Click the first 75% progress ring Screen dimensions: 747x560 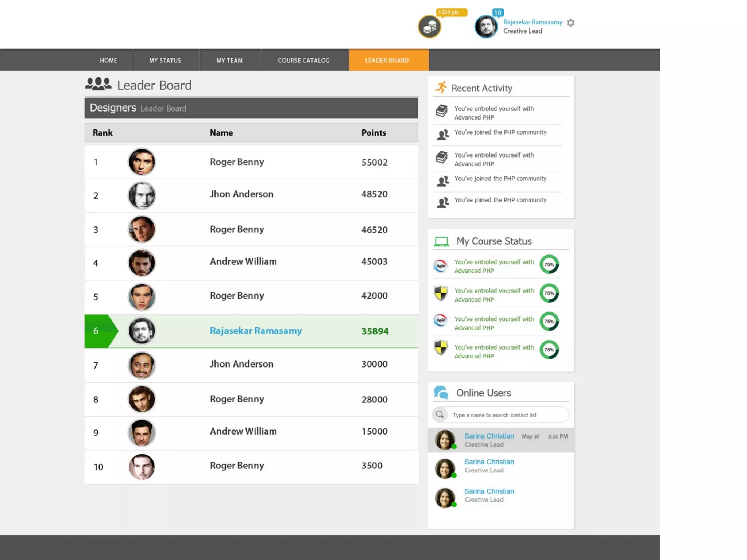(549, 264)
